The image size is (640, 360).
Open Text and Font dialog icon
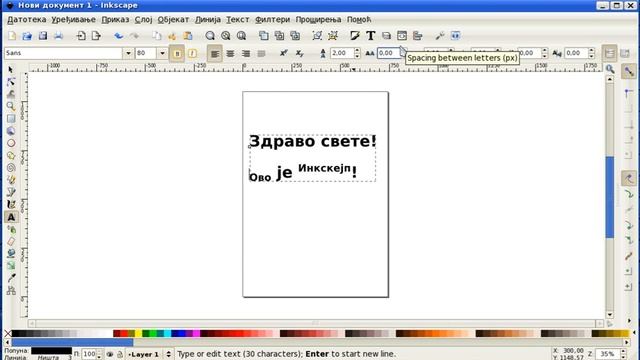371,36
